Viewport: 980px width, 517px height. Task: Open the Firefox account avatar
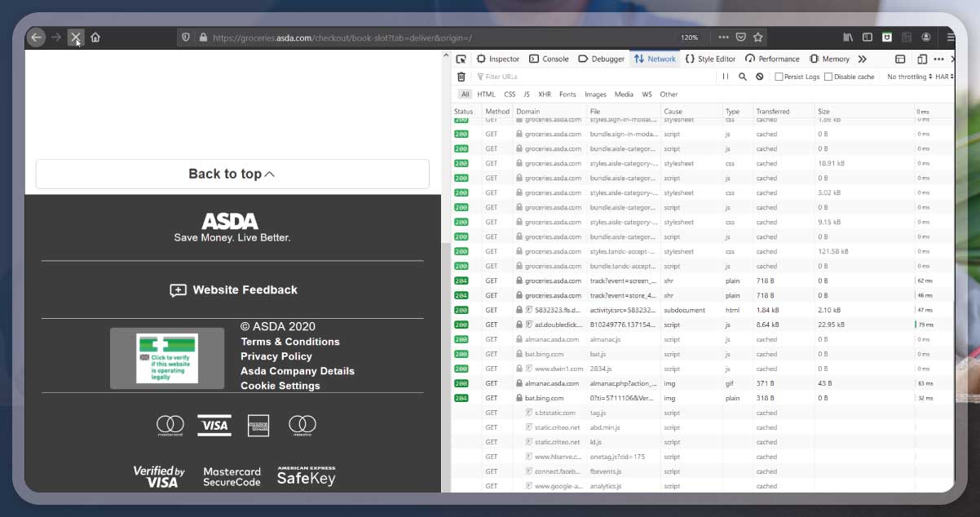(926, 38)
